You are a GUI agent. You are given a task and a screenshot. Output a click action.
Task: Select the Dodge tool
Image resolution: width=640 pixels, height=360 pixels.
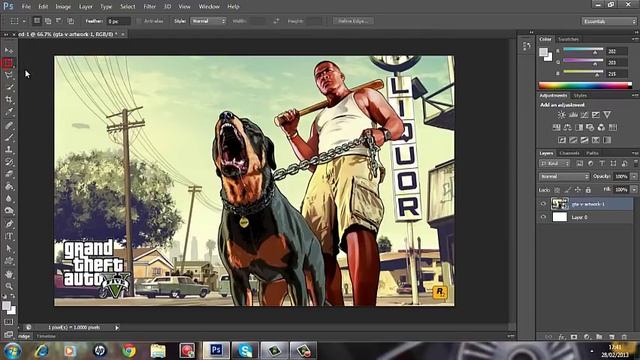click(9, 211)
